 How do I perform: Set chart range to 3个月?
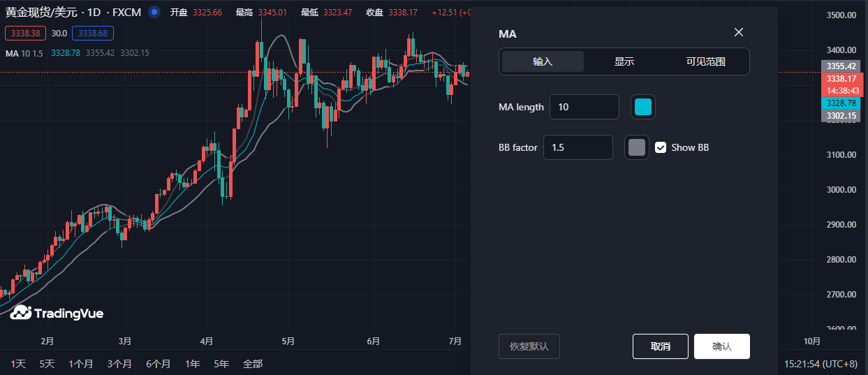pyautogui.click(x=119, y=364)
